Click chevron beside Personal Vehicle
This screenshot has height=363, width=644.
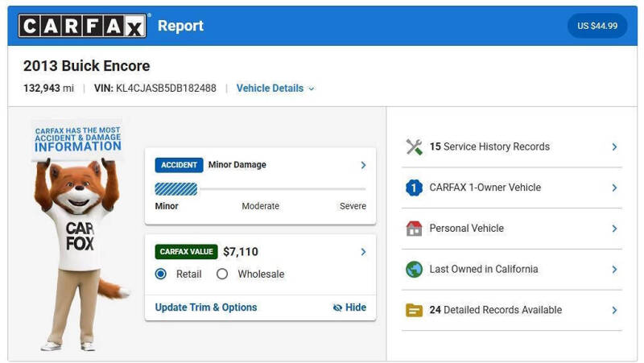click(614, 229)
